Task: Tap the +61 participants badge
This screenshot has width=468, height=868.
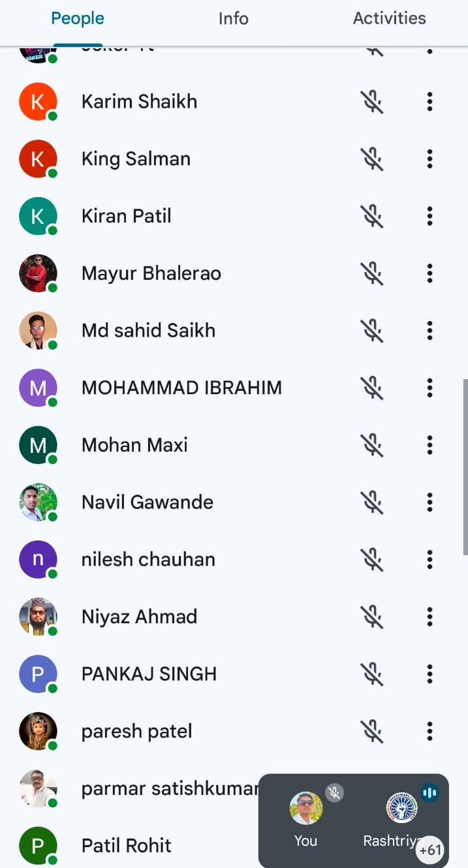Action: tap(431, 850)
